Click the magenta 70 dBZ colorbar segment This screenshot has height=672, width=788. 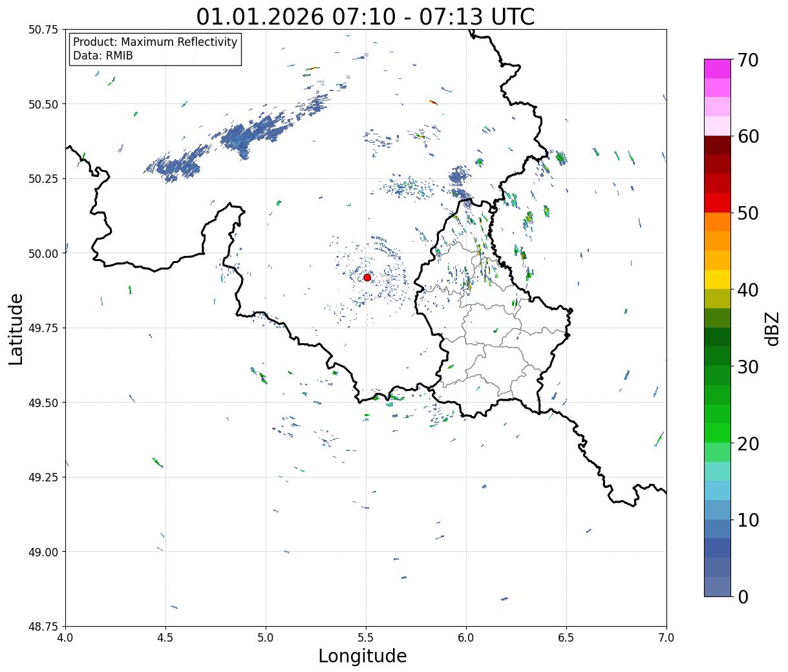(718, 68)
